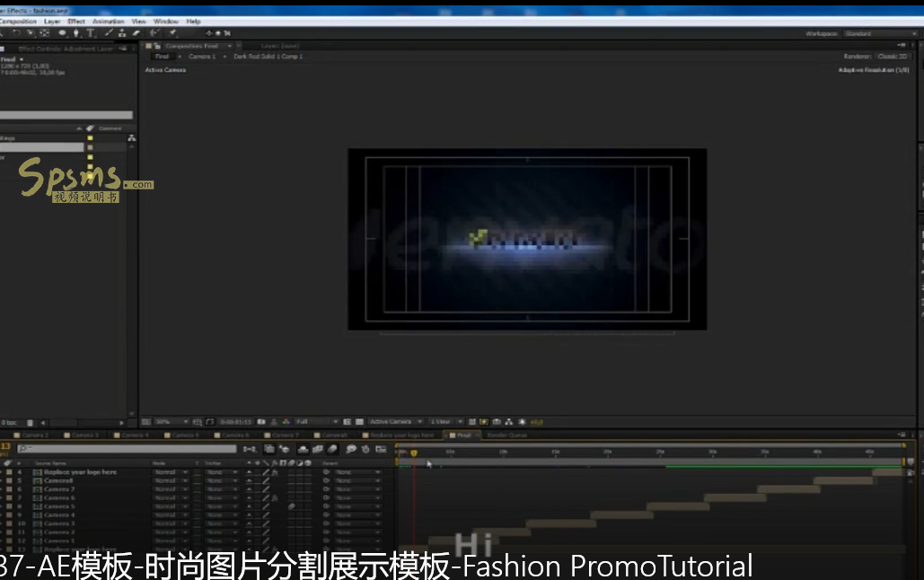Open the composition flowchart from the viewer
This screenshot has width=924, height=580.
click(508, 422)
